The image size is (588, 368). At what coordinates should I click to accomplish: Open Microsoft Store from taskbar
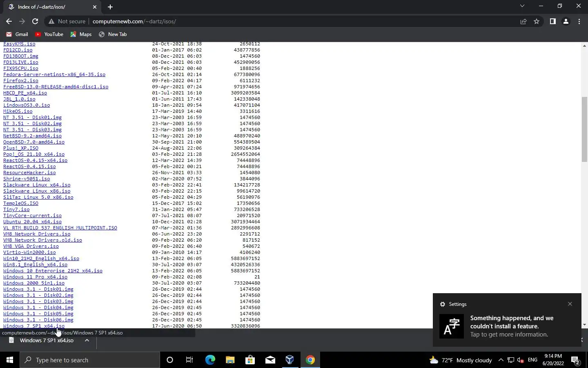click(250, 360)
